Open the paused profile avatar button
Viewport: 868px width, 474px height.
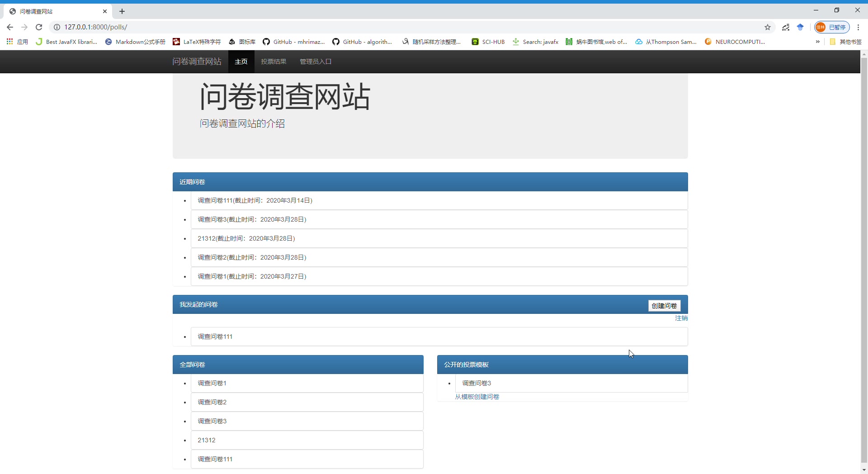(832, 27)
